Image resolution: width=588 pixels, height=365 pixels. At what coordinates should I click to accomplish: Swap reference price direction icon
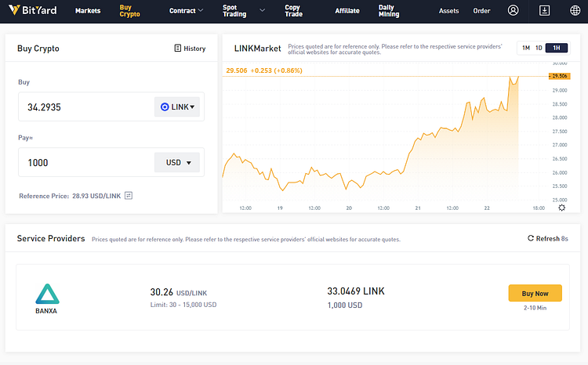click(129, 196)
